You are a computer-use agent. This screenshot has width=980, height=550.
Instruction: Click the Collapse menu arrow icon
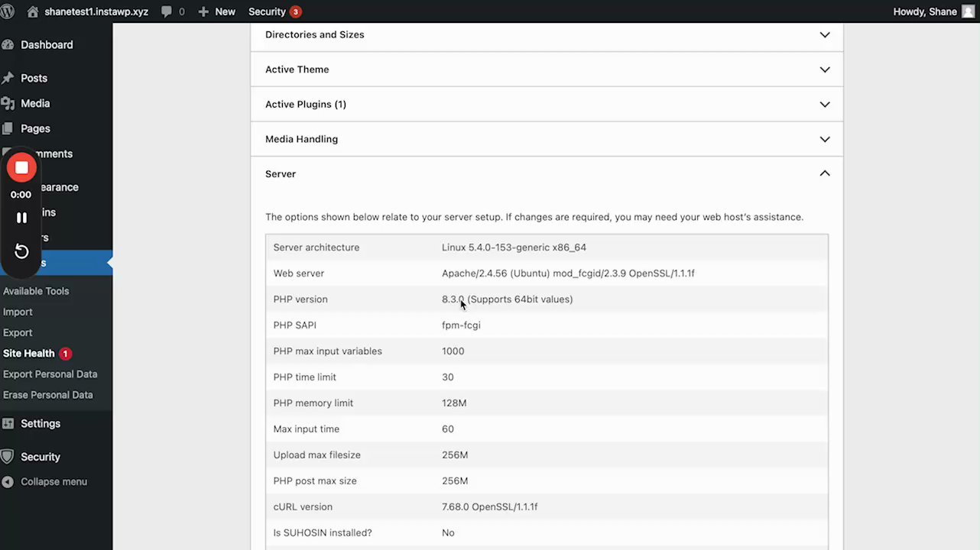(x=8, y=482)
